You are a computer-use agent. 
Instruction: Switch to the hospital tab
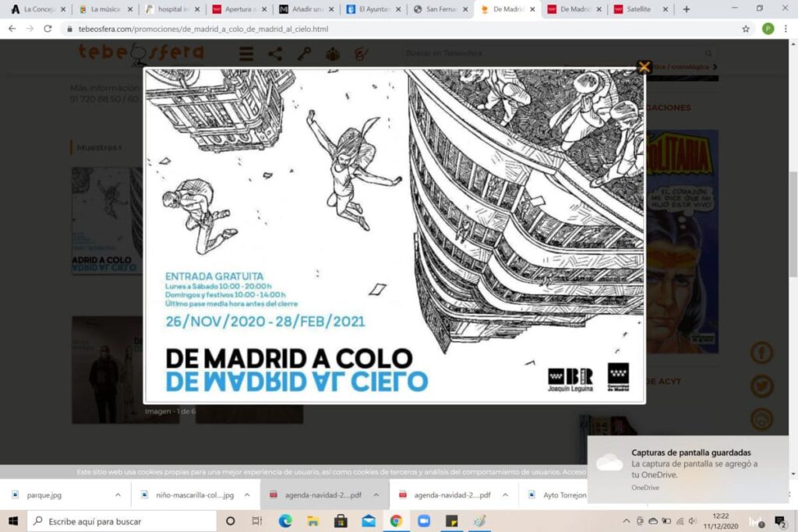coord(172,9)
